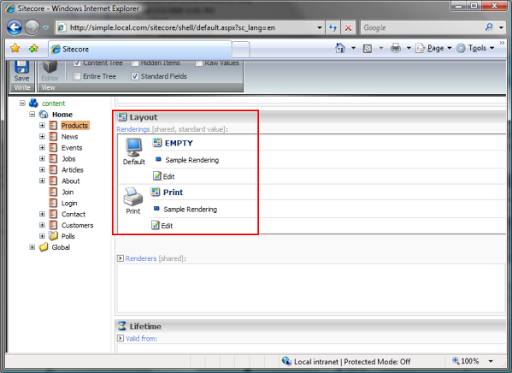Click the Login item page icon
The image size is (512, 373).
53,203
